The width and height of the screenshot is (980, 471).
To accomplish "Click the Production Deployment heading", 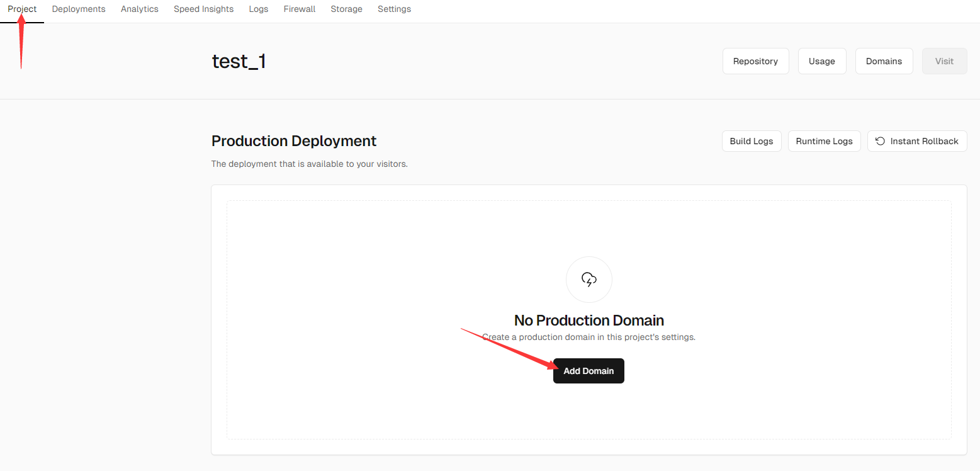I will [294, 140].
